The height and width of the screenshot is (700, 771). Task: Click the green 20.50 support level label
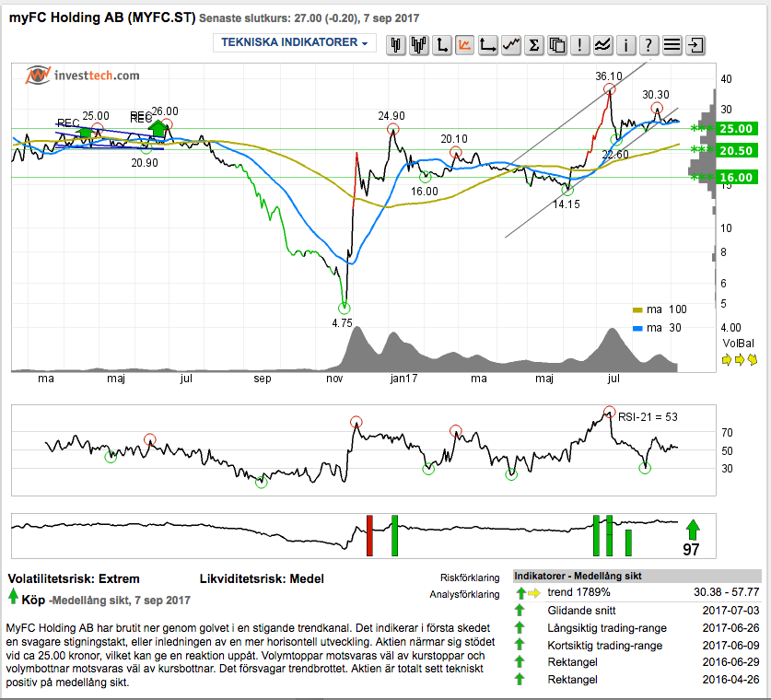point(736,150)
